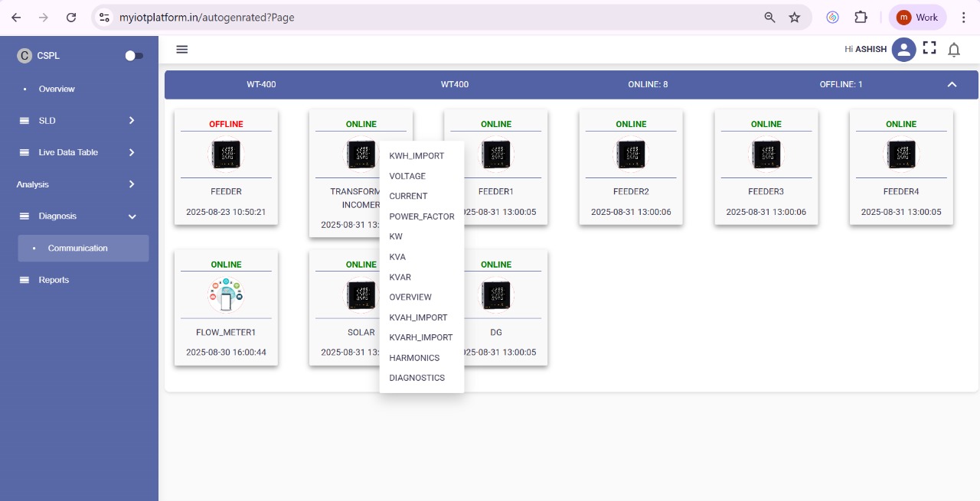The width and height of the screenshot is (980, 501).
Task: Click the user avatar icon
Action: 903,48
